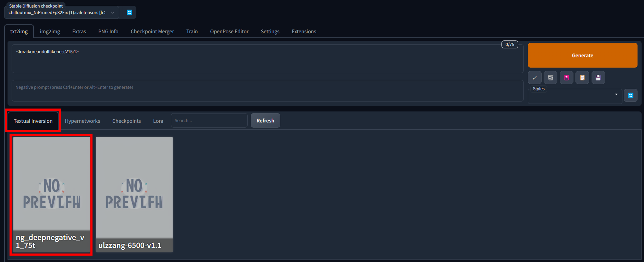Select the ng_deepnegative_v1_75t embedding card
The height and width of the screenshot is (262, 644).
click(x=52, y=194)
